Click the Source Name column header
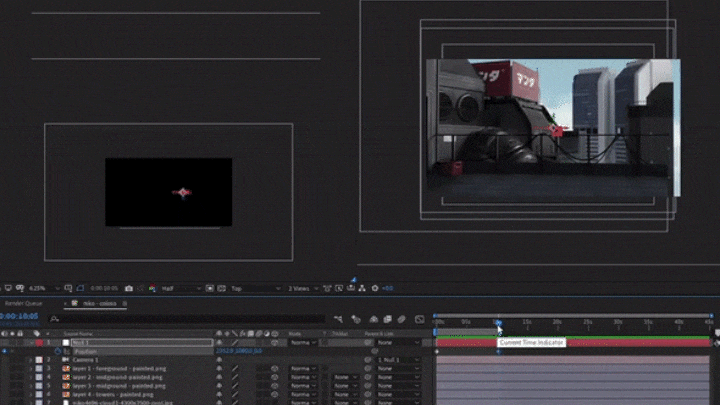This screenshot has height=405, width=720. point(78,334)
